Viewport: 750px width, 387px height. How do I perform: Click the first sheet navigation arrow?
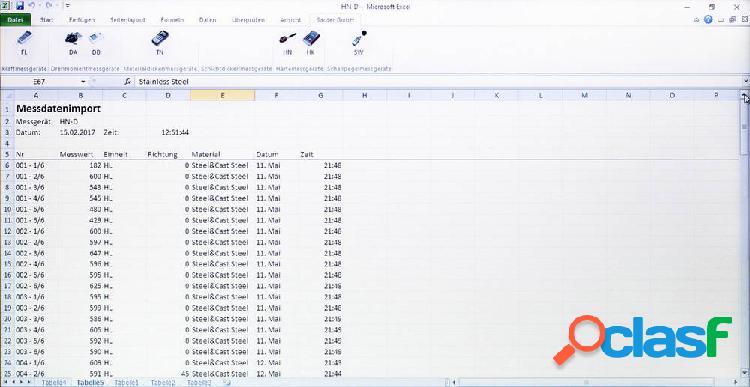coord(6,383)
